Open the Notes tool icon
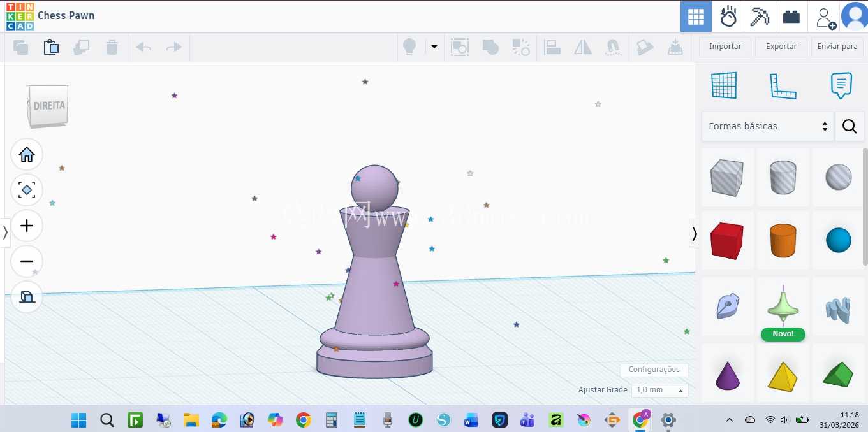This screenshot has width=868, height=432. tap(841, 85)
